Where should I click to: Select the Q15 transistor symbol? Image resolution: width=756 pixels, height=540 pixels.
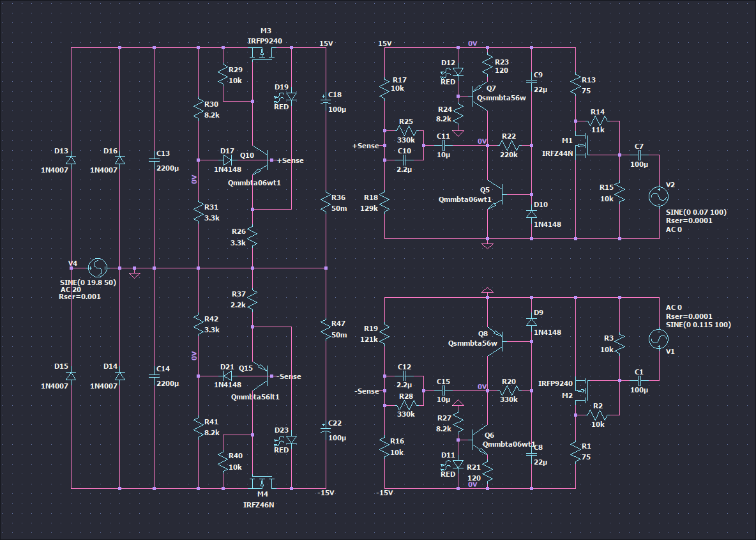(261, 375)
